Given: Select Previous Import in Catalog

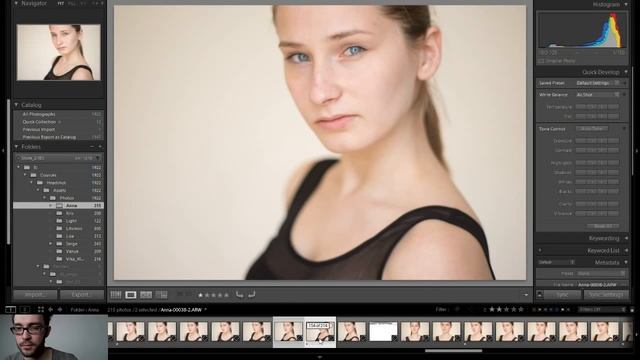Looking at the screenshot, I should click(58, 129).
